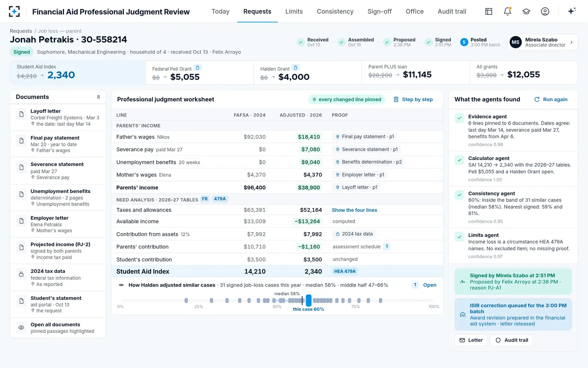Open Benefits determination p2 proof chip
The height and width of the screenshot is (368, 588).
[x=369, y=162]
